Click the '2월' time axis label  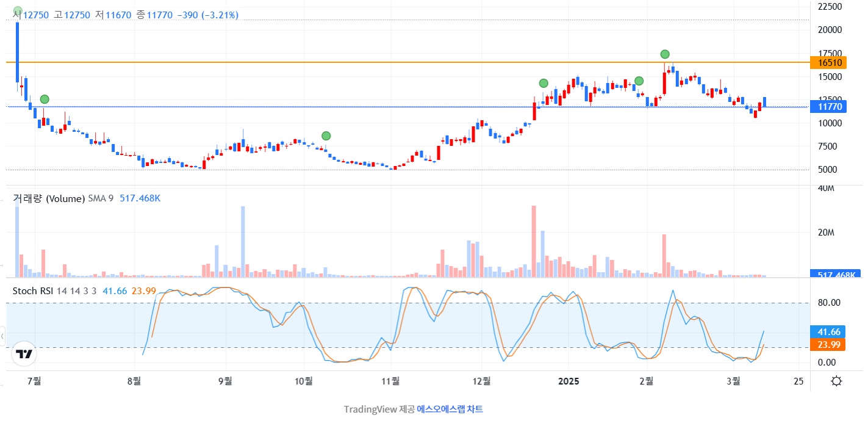[647, 381]
